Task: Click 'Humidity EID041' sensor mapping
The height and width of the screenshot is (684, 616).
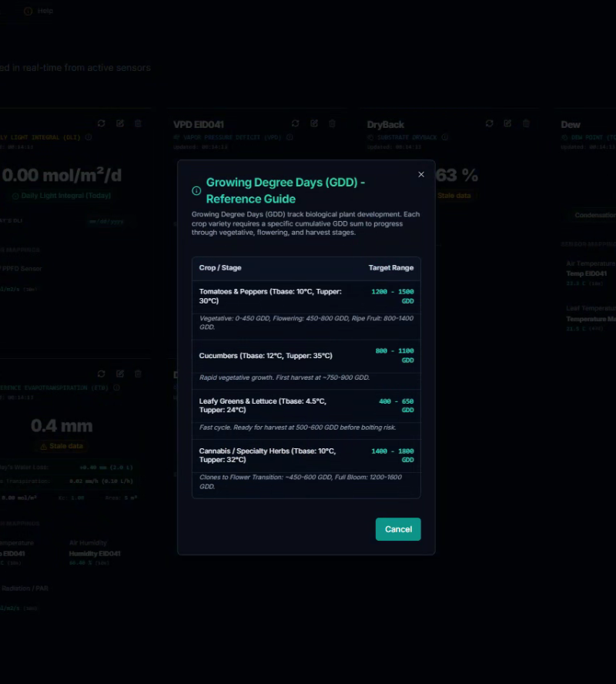Action: coord(95,554)
